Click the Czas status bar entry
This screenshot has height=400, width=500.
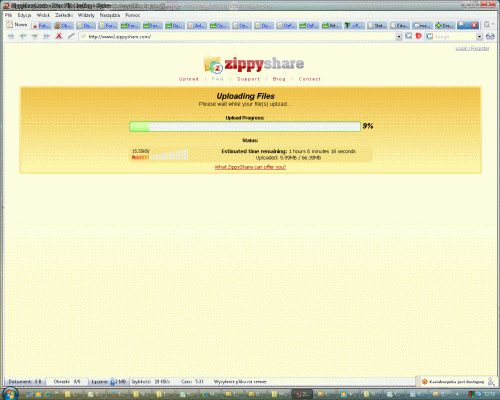(192, 381)
